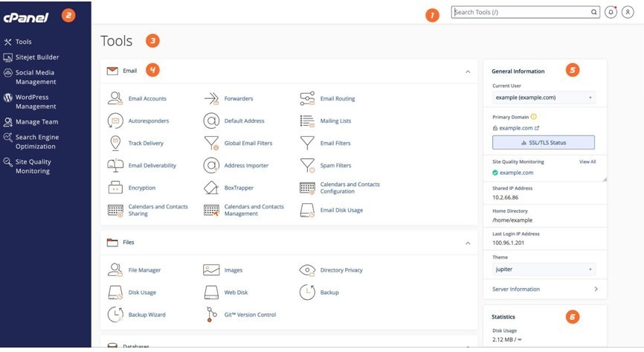Open the Email Deliverability mailbox icon

click(x=115, y=165)
